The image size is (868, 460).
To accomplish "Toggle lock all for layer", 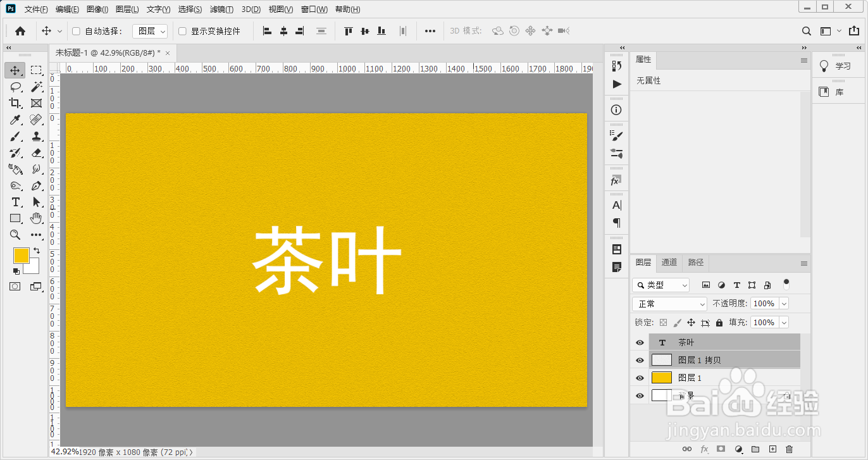I will tap(719, 323).
